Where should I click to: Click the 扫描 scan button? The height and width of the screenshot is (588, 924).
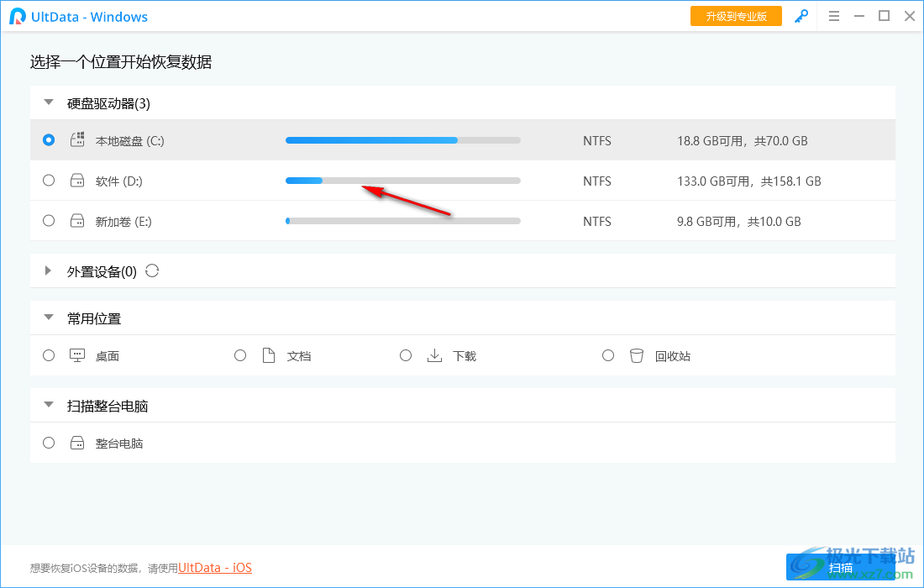(843, 568)
